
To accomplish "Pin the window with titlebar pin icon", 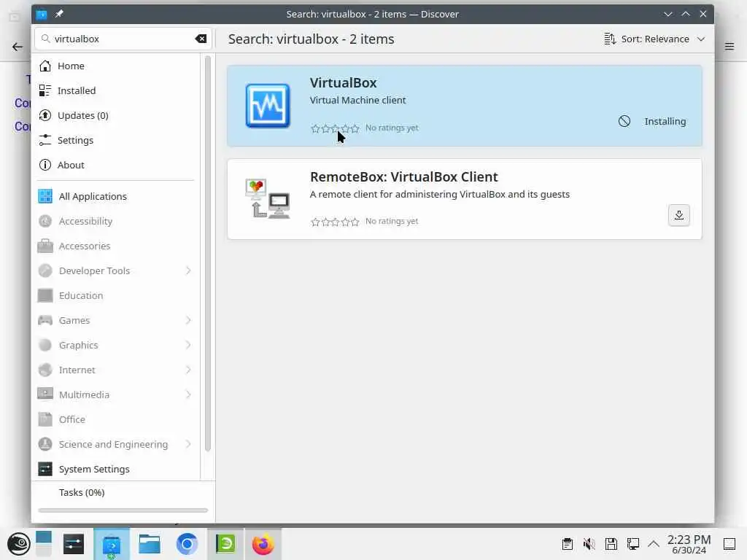I will click(59, 14).
